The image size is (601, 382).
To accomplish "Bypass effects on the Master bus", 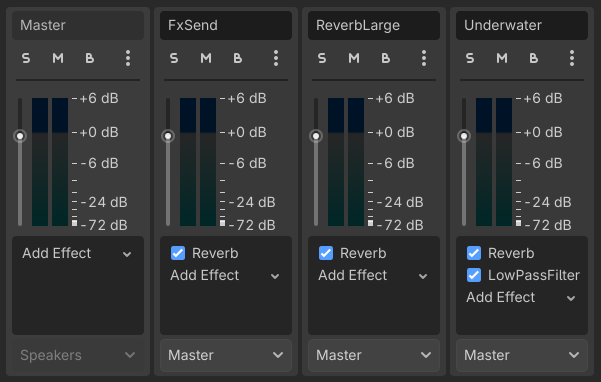I will point(90,58).
